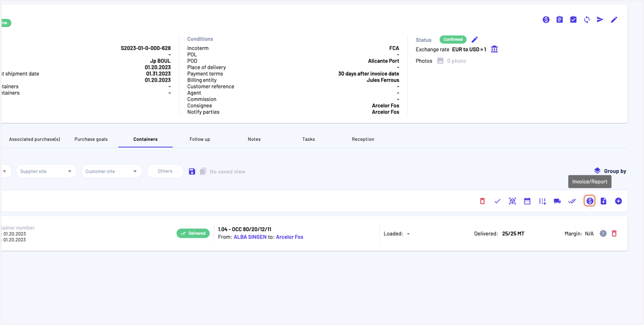This screenshot has width=644, height=325.
Task: Delete the delivered container row via trash
Action: 614,234
